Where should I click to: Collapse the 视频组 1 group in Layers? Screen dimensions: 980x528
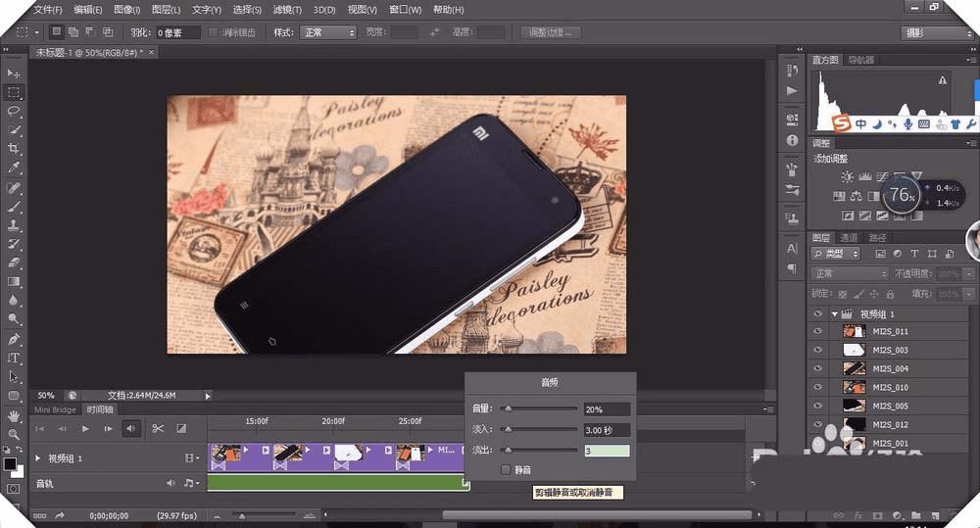[x=835, y=313]
